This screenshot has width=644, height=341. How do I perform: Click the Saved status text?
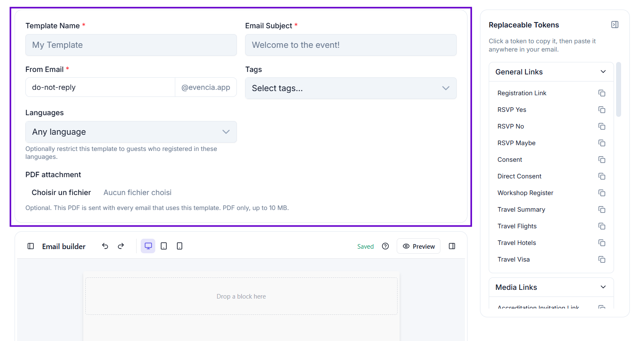click(x=366, y=247)
